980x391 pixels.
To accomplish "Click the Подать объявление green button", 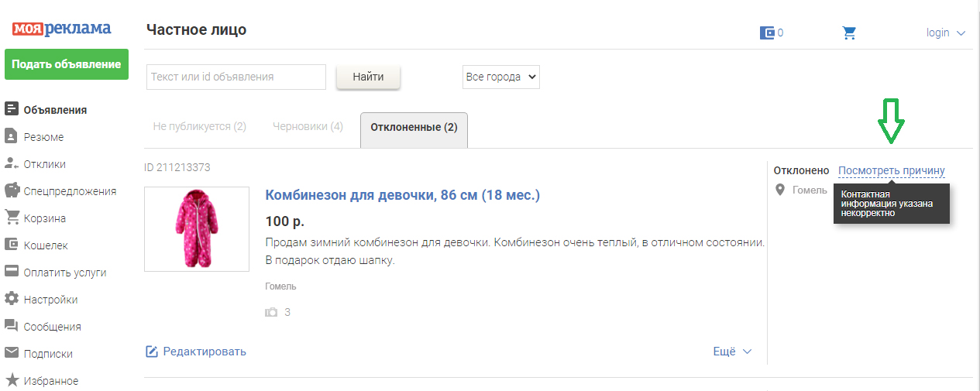I will coord(67,64).
